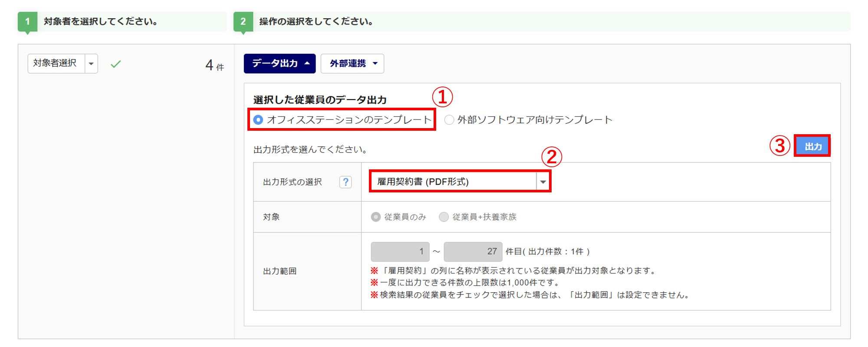The width and height of the screenshot is (868, 347).
Task: Open the 外部連携 dropdown menu
Action: pyautogui.click(x=352, y=63)
